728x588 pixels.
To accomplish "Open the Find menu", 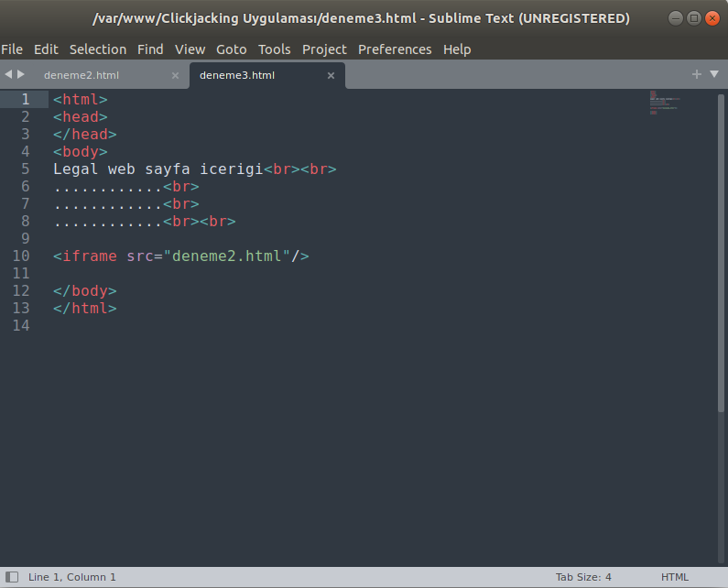I will (x=150, y=49).
